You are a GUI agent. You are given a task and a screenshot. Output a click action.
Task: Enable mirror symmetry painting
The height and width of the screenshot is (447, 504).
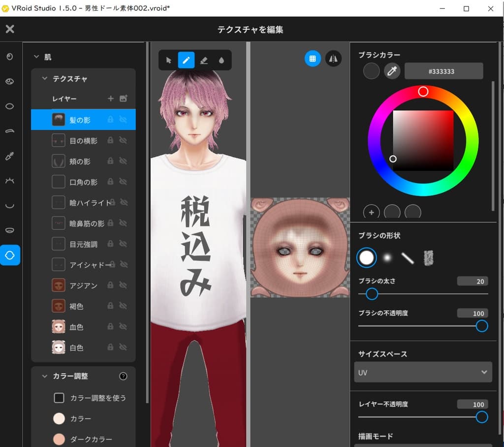(333, 59)
